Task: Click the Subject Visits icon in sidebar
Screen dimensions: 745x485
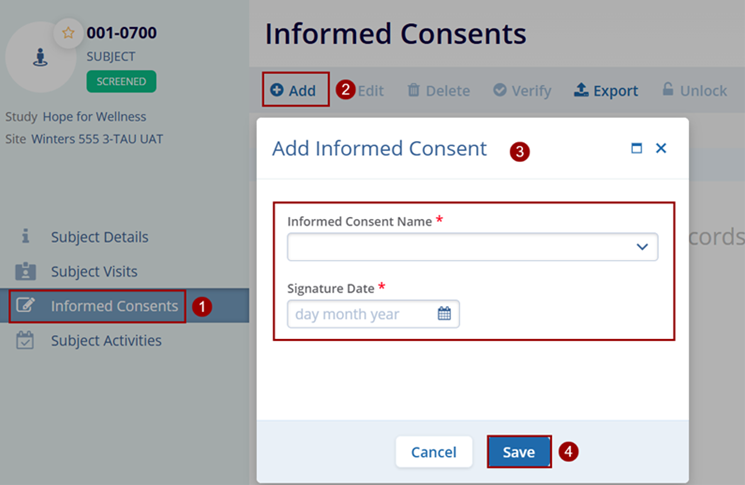Action: pos(26,271)
